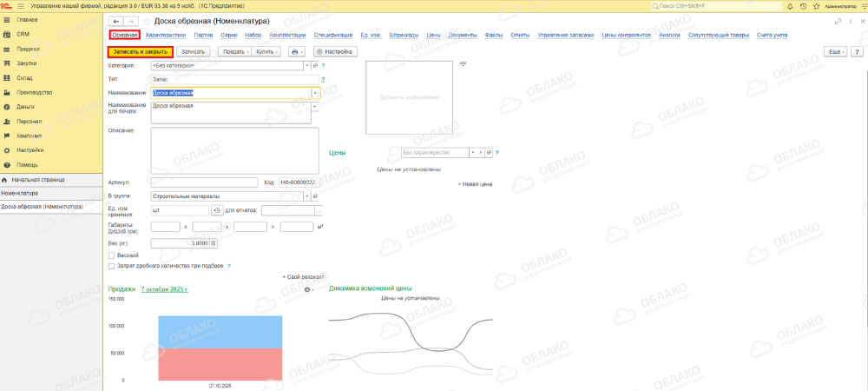The image size is (868, 391).
Task: Open the print dropdown button
Action: coord(298,51)
